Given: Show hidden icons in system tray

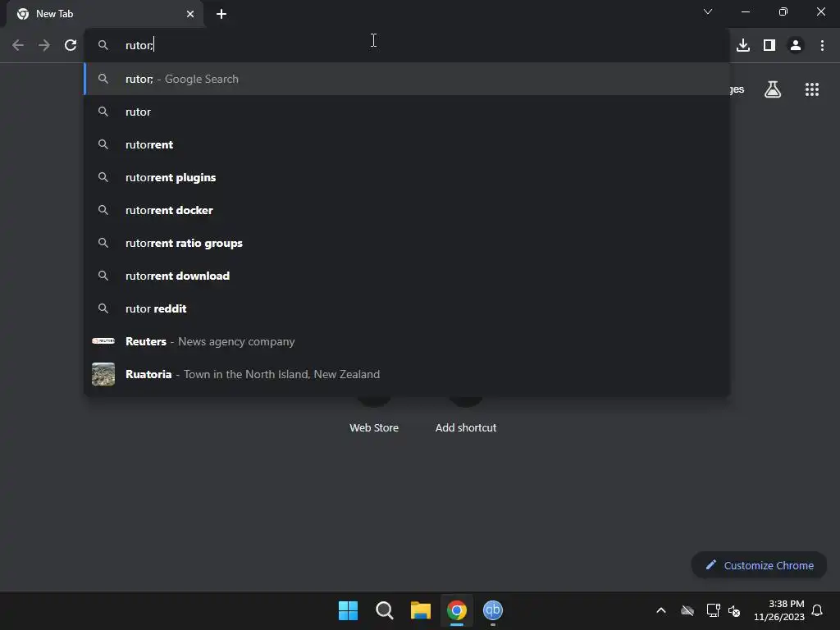Looking at the screenshot, I should pyautogui.click(x=661, y=610).
